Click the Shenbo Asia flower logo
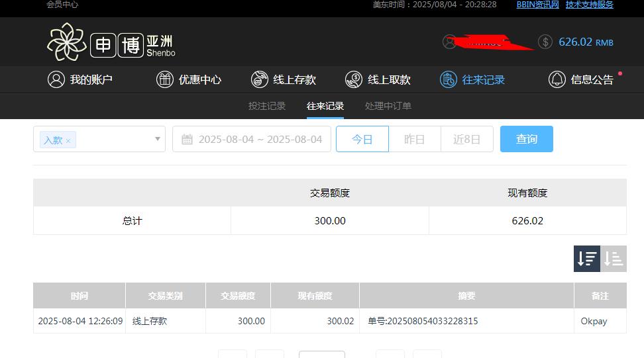644x358 pixels. coord(66,42)
